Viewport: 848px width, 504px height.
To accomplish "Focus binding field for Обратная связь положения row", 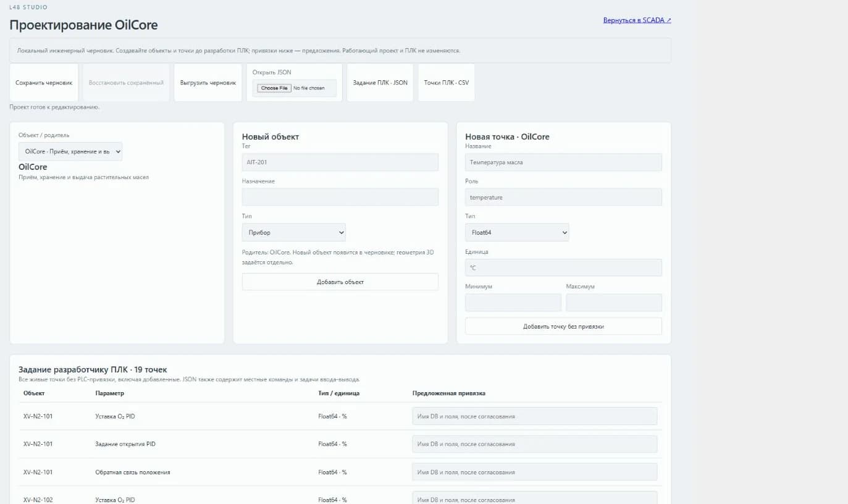I will coord(535,472).
